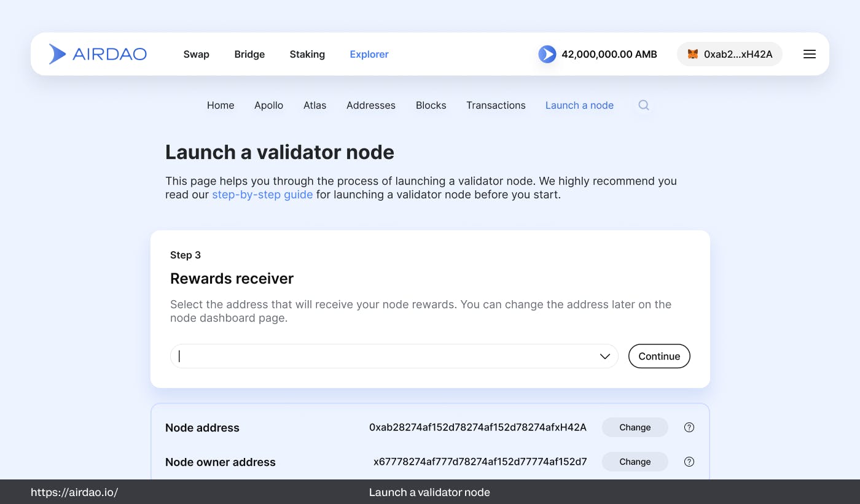Click the MetaMask fox wallet icon
The height and width of the screenshot is (504, 860).
pyautogui.click(x=692, y=54)
